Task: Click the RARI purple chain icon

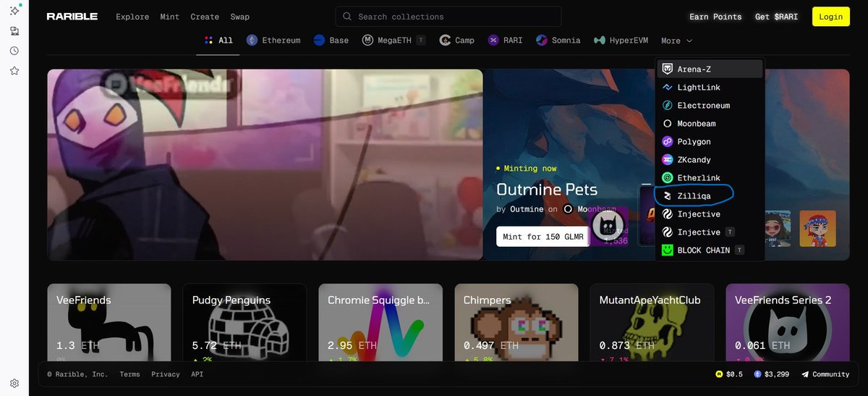Action: click(493, 41)
